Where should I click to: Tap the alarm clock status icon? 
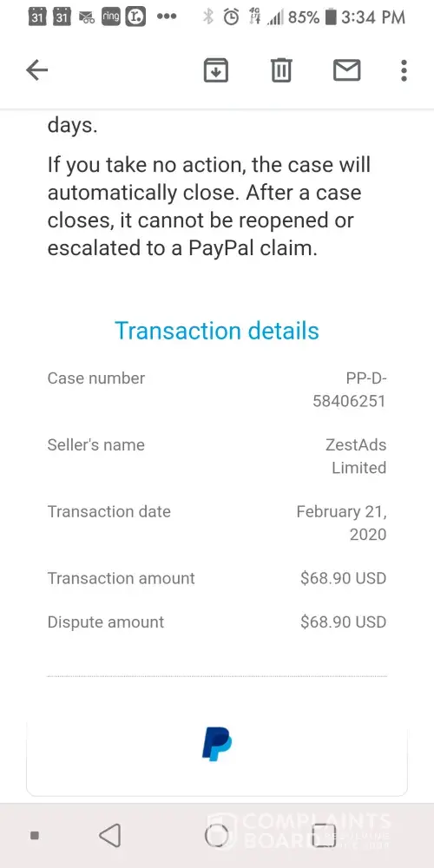point(232,17)
